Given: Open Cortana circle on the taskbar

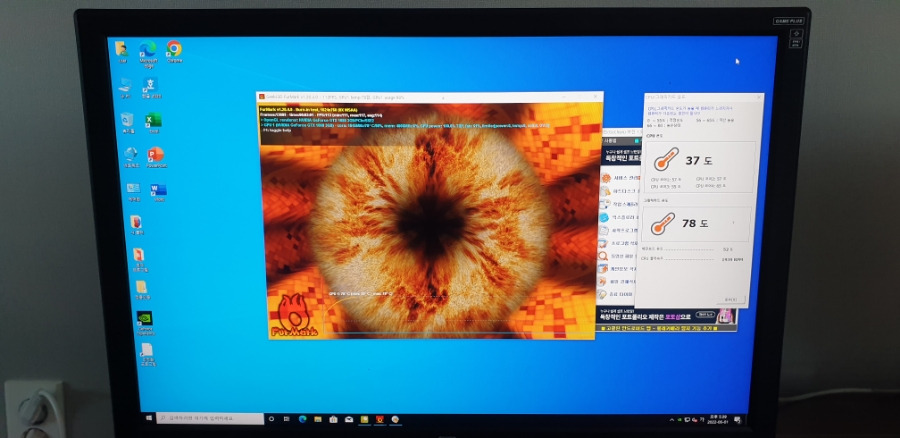Looking at the screenshot, I should point(271,419).
